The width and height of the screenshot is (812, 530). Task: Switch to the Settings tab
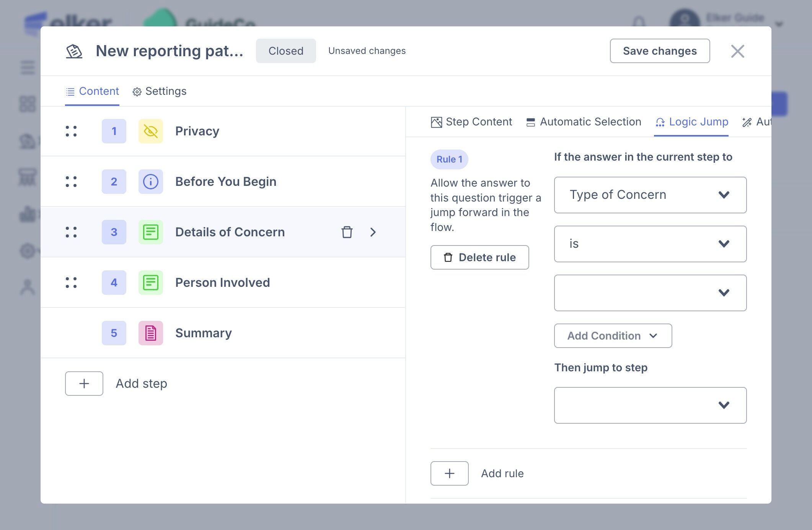pyautogui.click(x=160, y=91)
